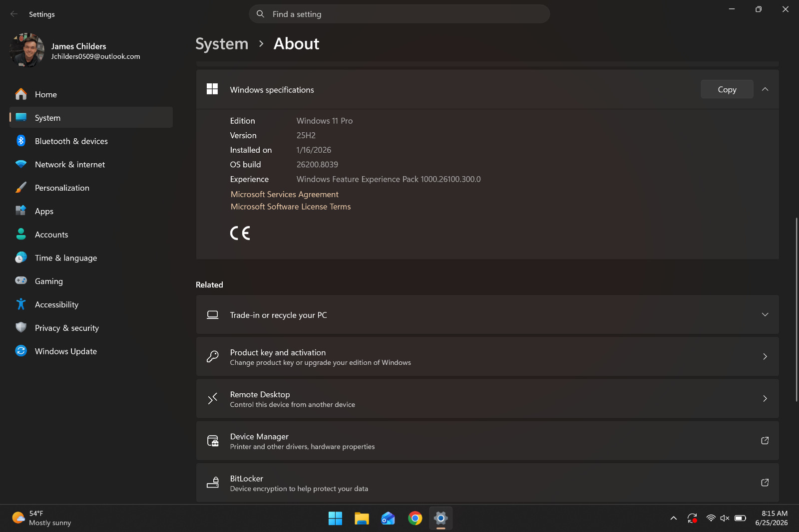
Task: Click the Personalization paintbrush icon
Action: point(21,188)
